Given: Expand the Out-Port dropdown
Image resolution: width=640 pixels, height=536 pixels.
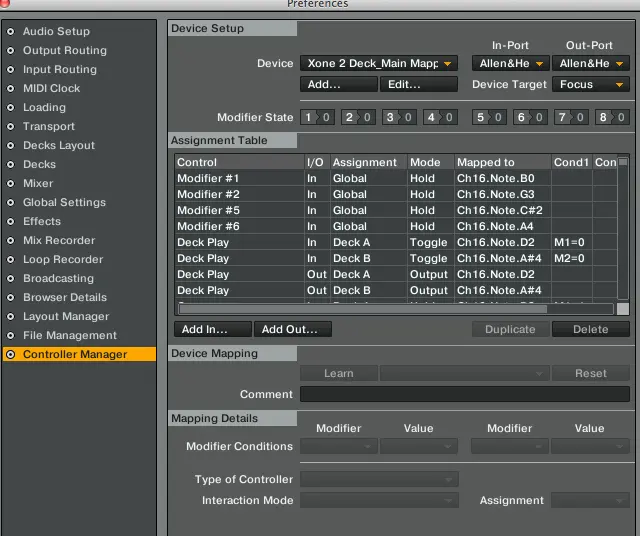Looking at the screenshot, I should coord(590,63).
